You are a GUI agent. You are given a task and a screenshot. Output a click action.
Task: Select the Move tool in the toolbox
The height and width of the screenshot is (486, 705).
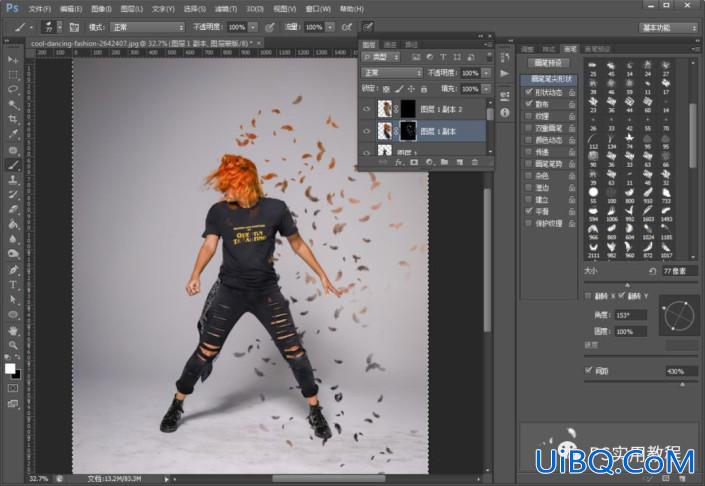point(13,60)
